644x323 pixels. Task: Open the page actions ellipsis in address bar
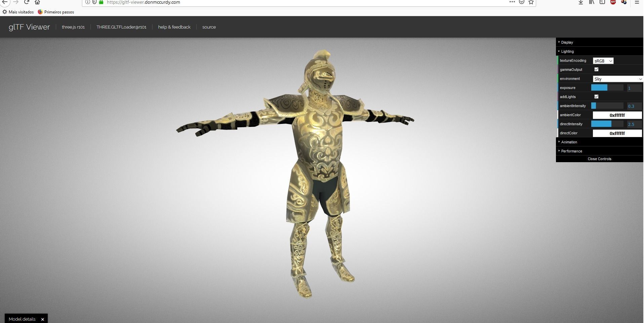[x=512, y=2]
